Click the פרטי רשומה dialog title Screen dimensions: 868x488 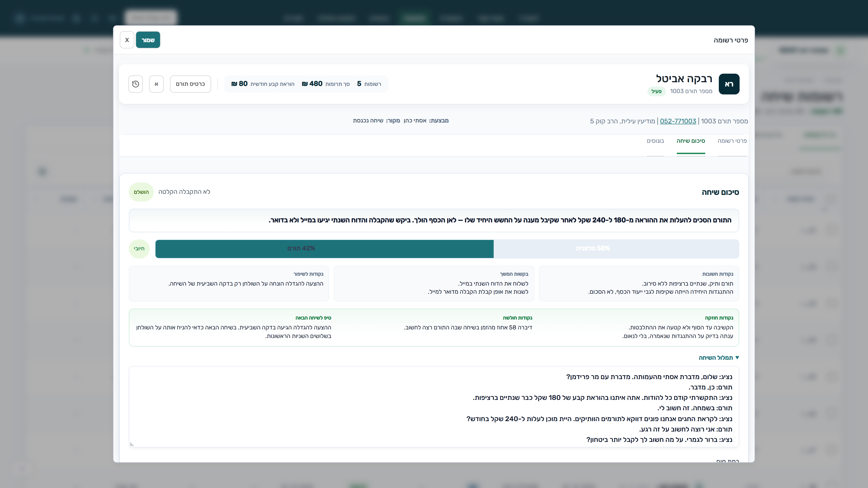tap(731, 40)
